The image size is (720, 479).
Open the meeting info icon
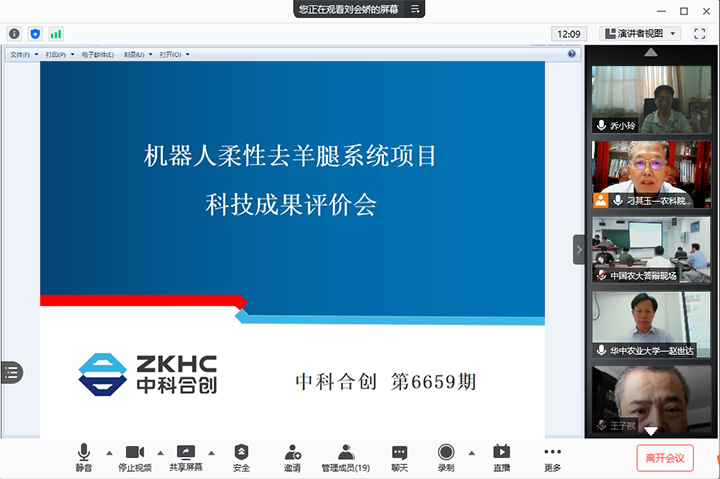(x=14, y=34)
